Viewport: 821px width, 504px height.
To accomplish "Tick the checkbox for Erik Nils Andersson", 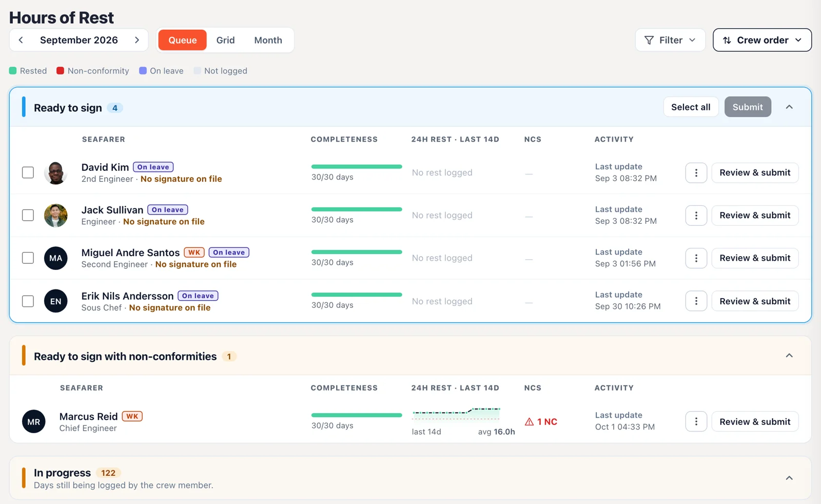I will click(x=28, y=301).
